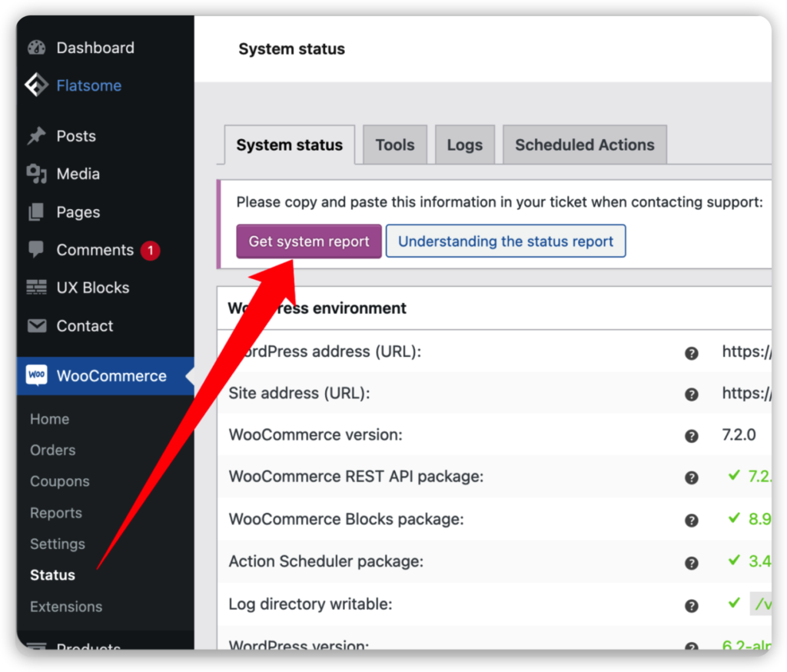Click the System status page heading
The height and width of the screenshot is (672, 787).
coord(291,49)
